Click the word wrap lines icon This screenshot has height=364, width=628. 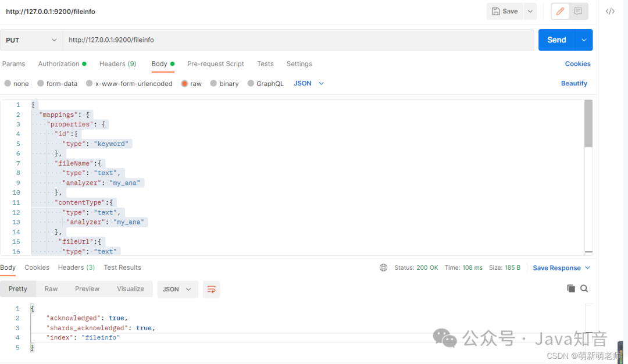pos(212,289)
